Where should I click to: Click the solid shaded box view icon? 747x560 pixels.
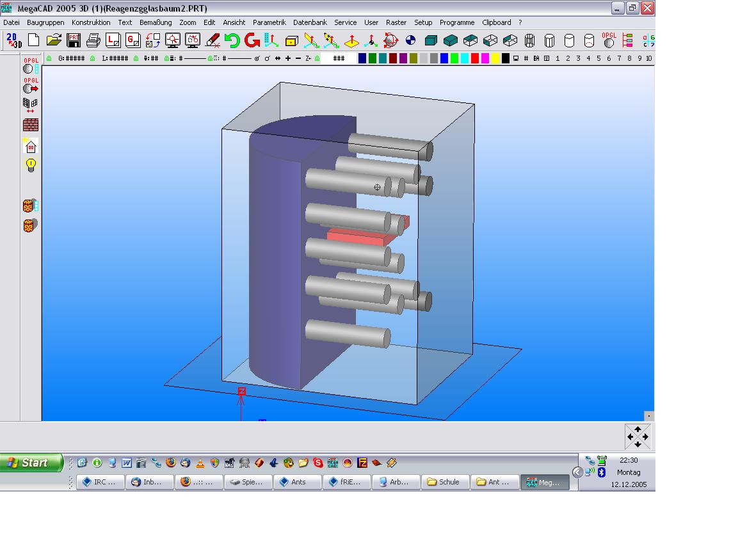pos(431,41)
